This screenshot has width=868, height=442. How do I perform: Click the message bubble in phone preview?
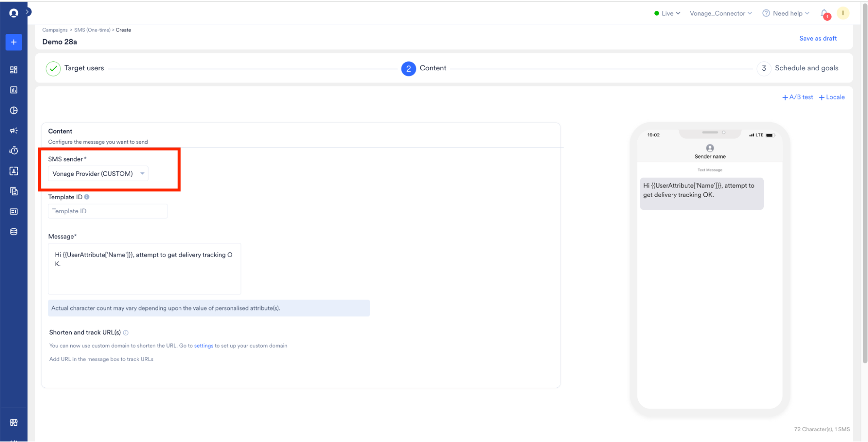click(x=702, y=193)
